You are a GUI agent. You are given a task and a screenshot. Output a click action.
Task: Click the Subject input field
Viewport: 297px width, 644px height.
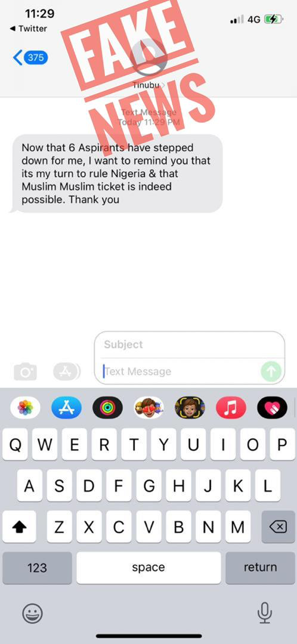point(190,344)
